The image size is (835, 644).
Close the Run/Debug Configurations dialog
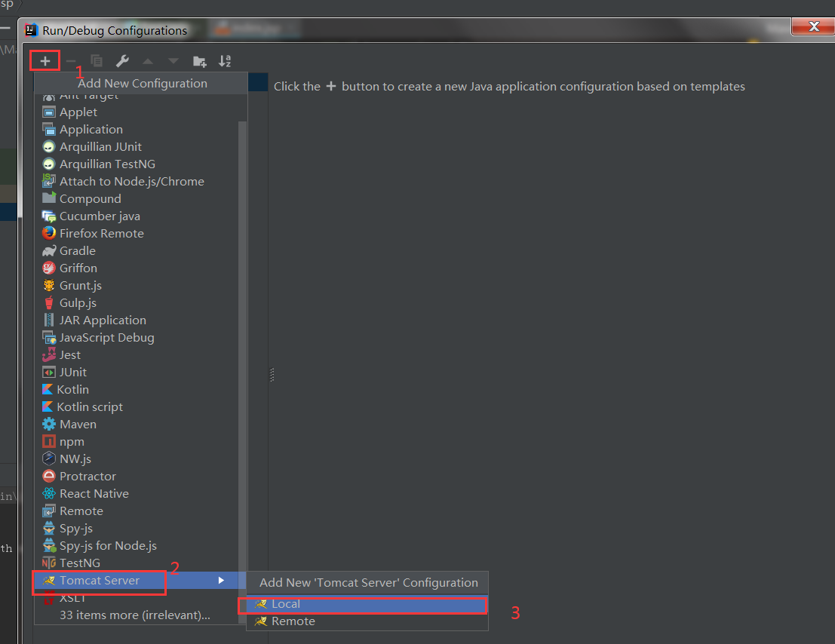pyautogui.click(x=814, y=26)
